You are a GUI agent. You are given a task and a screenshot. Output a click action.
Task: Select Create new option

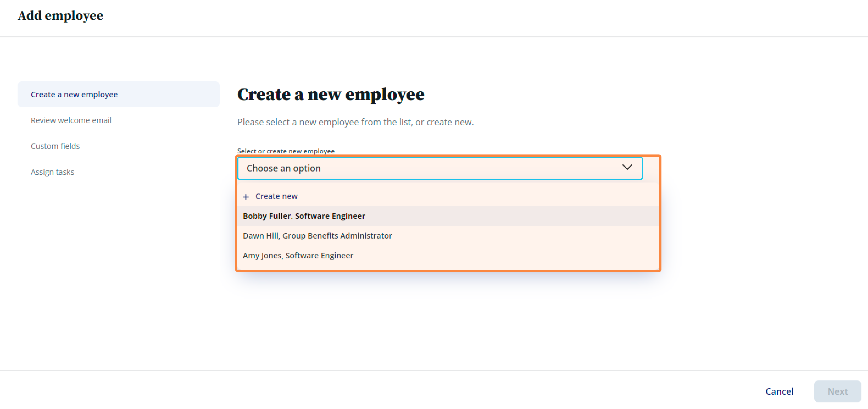[448, 196]
